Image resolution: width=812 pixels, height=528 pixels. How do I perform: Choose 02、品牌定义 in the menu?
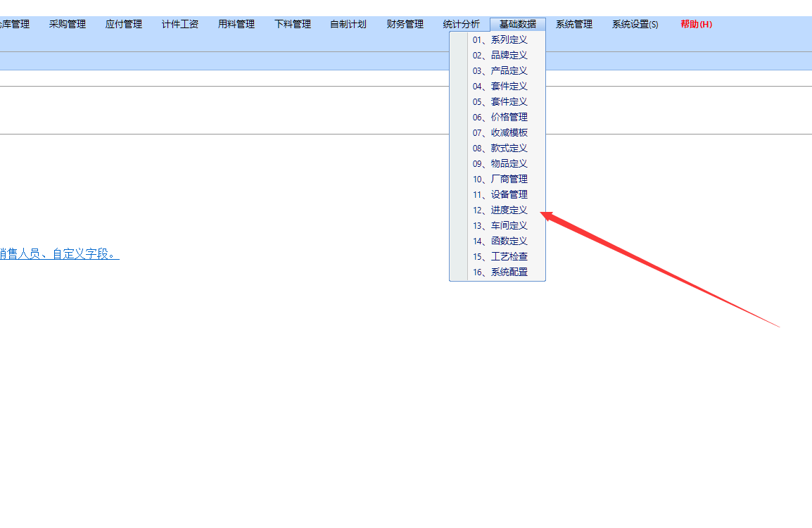click(x=500, y=55)
